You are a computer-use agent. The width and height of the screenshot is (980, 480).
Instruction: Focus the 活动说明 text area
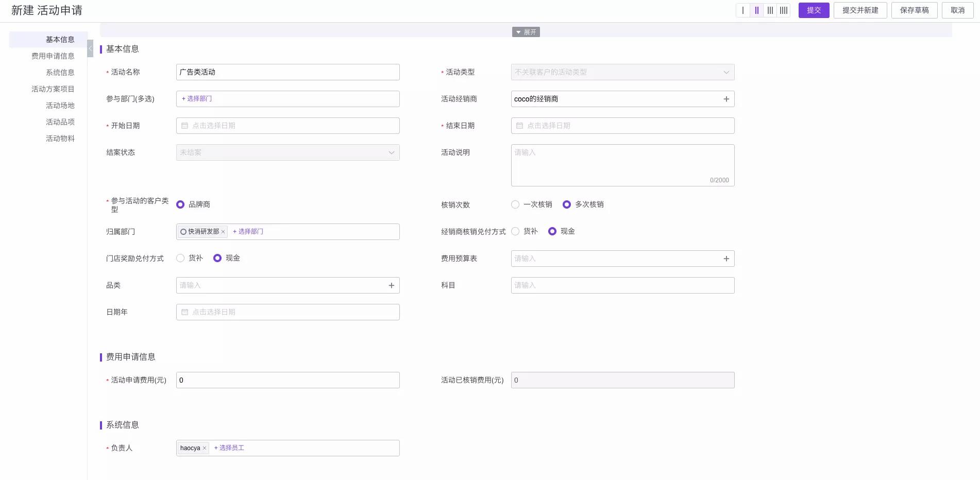coord(622,165)
